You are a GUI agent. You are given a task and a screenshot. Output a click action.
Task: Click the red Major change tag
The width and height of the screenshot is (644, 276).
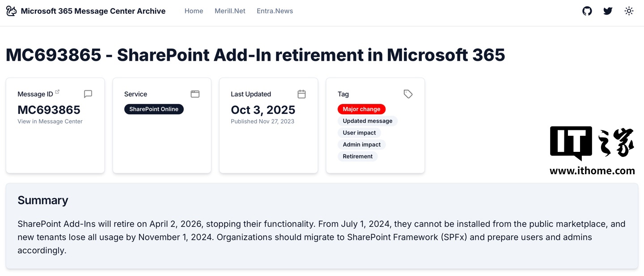361,109
